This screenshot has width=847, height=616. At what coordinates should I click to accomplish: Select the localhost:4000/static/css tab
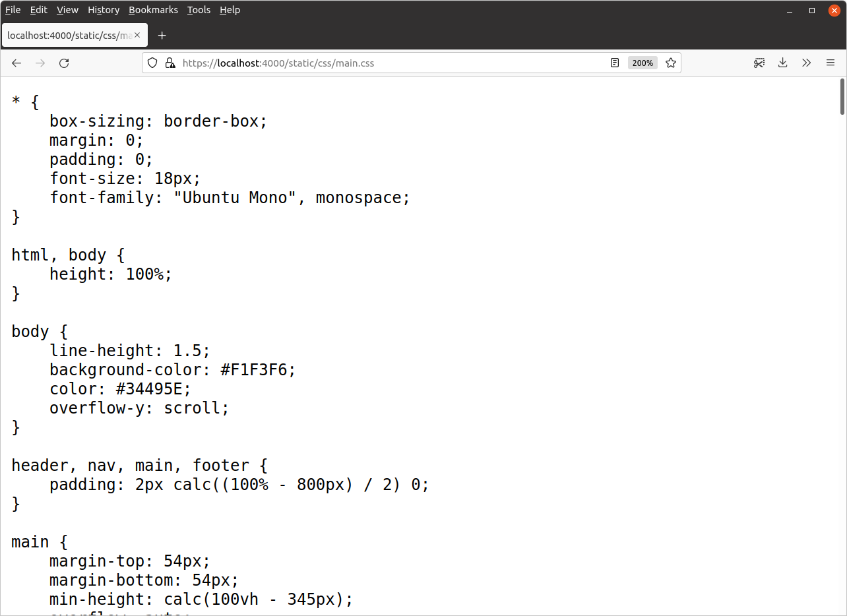tap(69, 36)
